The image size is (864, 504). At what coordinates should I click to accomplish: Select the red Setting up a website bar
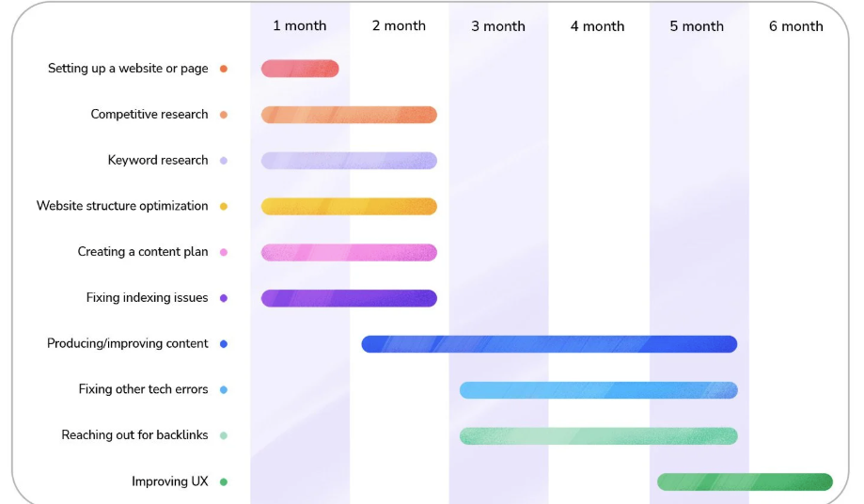(300, 69)
